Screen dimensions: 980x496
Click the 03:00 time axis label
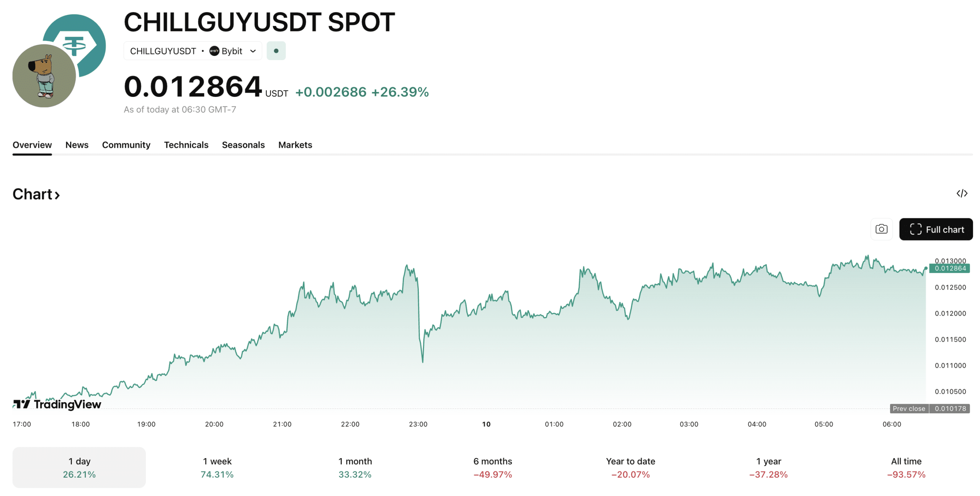[689, 424]
